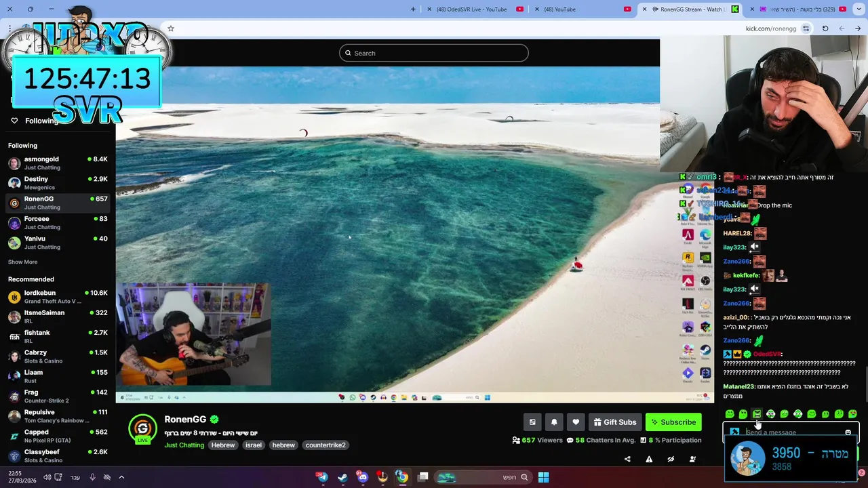Click the system volume icon in the tray
The image size is (868, 488).
tap(47, 477)
